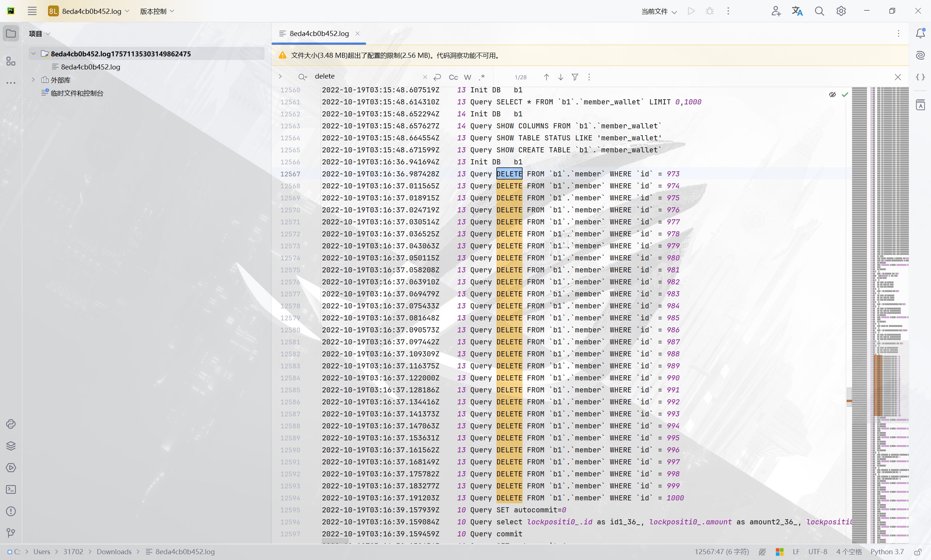
Task: Run the current file
Action: (691, 11)
